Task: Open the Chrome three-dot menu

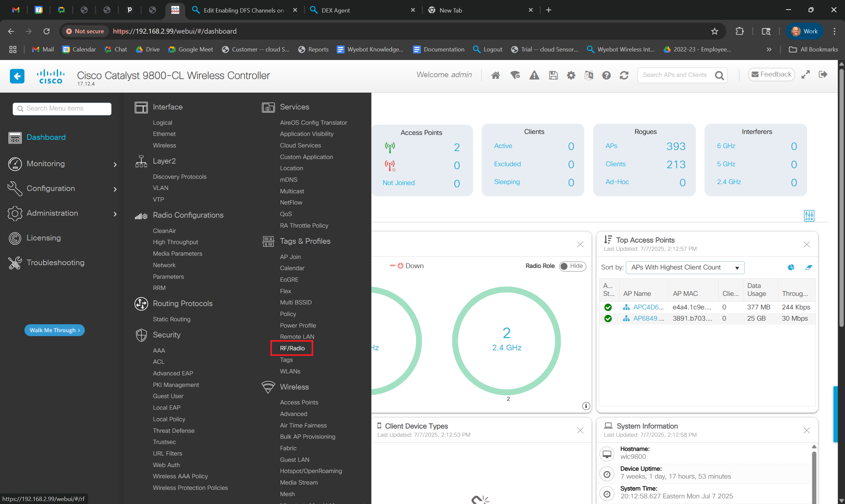Action: [x=834, y=31]
